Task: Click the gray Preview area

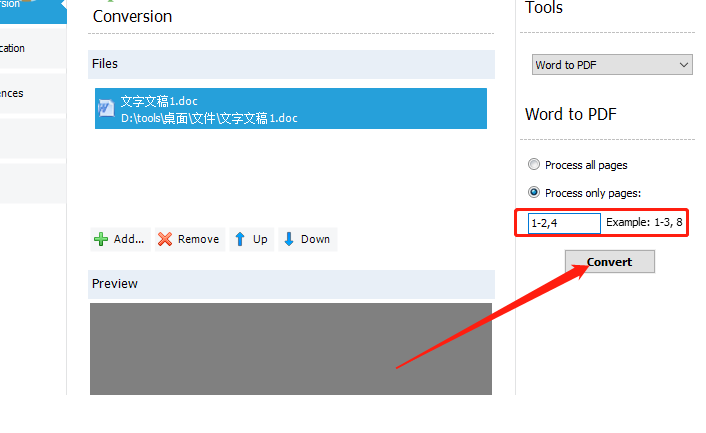Action: [291, 349]
